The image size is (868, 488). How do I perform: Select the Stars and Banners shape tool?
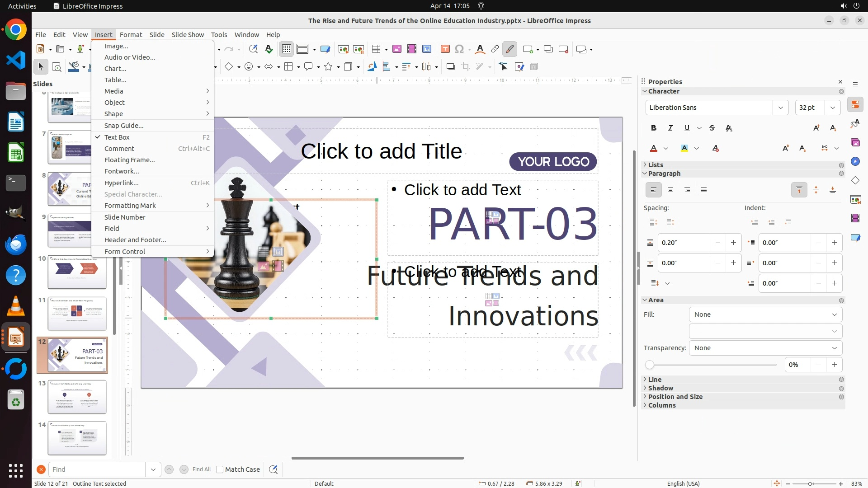pyautogui.click(x=329, y=67)
